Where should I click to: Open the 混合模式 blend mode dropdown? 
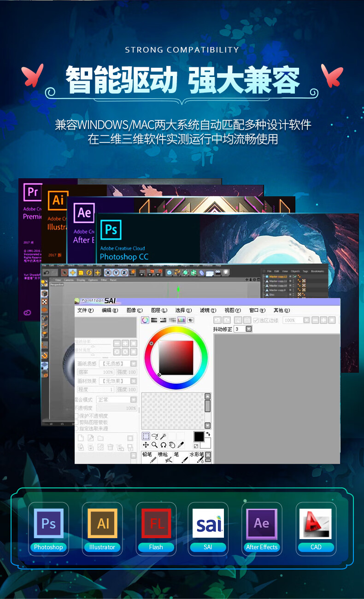(133, 400)
